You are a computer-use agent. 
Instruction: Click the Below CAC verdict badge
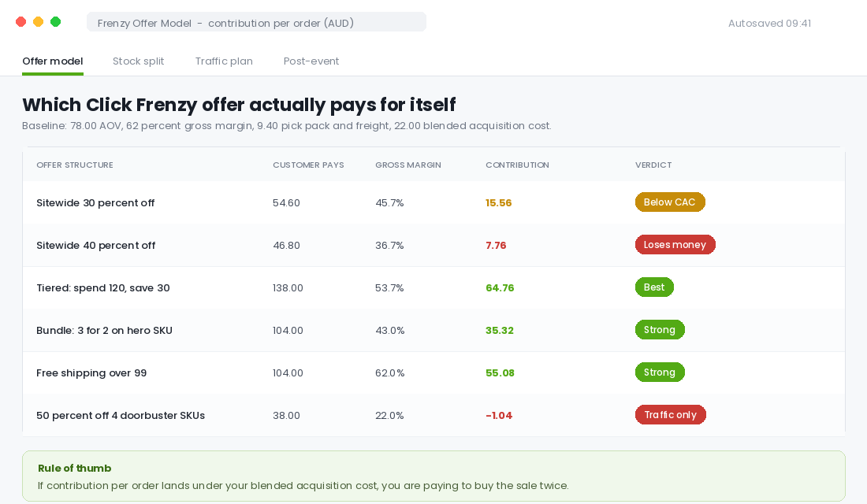click(x=670, y=202)
